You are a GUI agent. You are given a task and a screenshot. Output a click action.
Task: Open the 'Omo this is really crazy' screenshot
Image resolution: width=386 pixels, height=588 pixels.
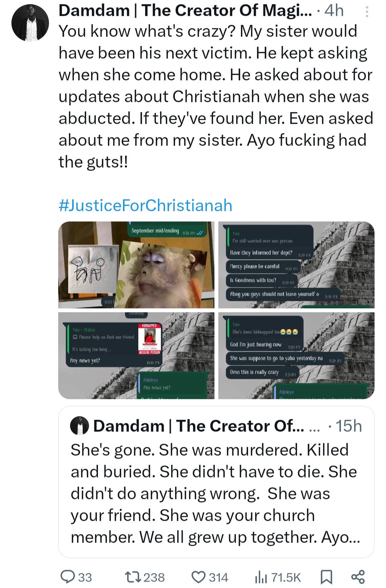296,356
